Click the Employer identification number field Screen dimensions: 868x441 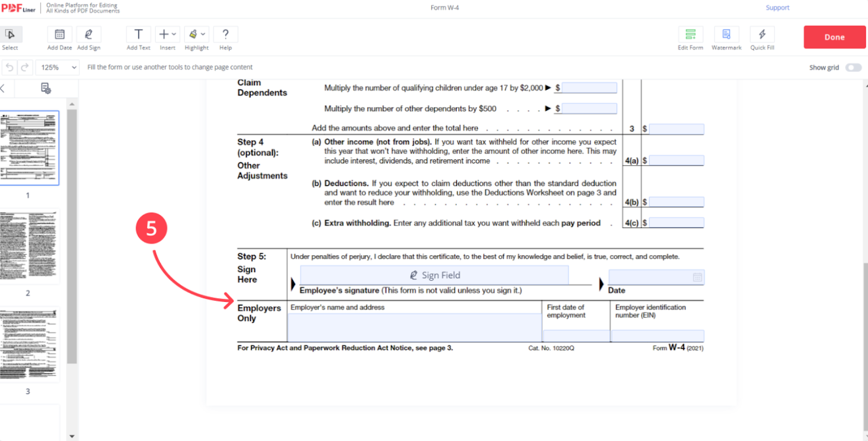click(x=658, y=336)
